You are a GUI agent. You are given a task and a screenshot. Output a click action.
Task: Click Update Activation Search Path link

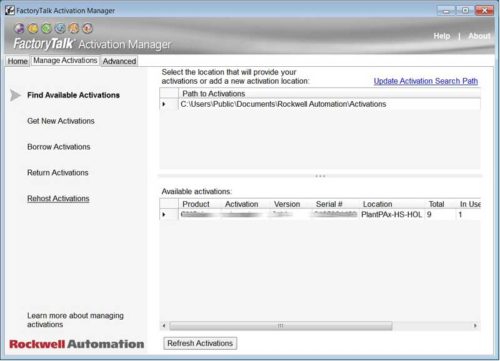pos(426,81)
